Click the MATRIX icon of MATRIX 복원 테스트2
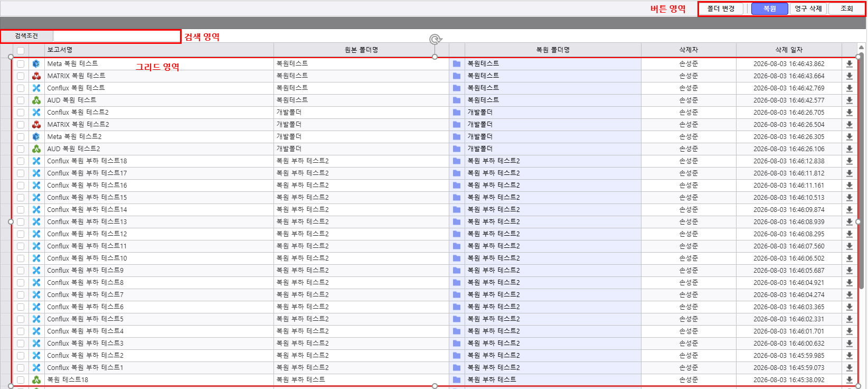 coord(36,124)
